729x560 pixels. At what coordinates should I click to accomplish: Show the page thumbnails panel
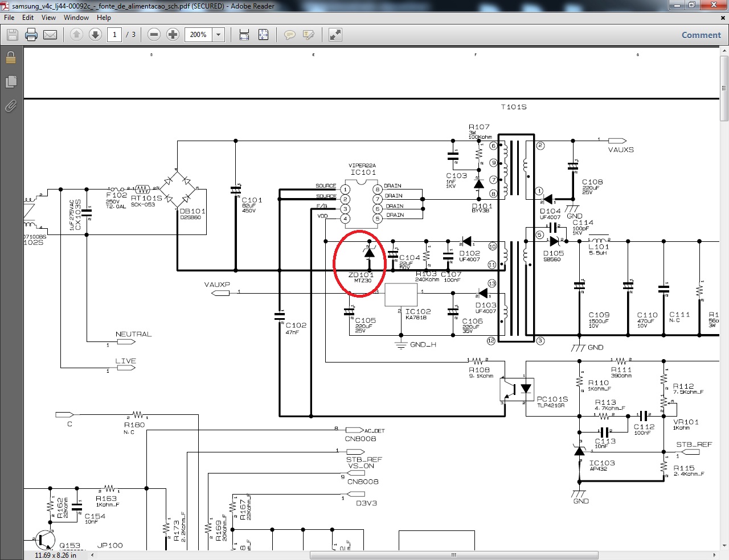coord(11,82)
